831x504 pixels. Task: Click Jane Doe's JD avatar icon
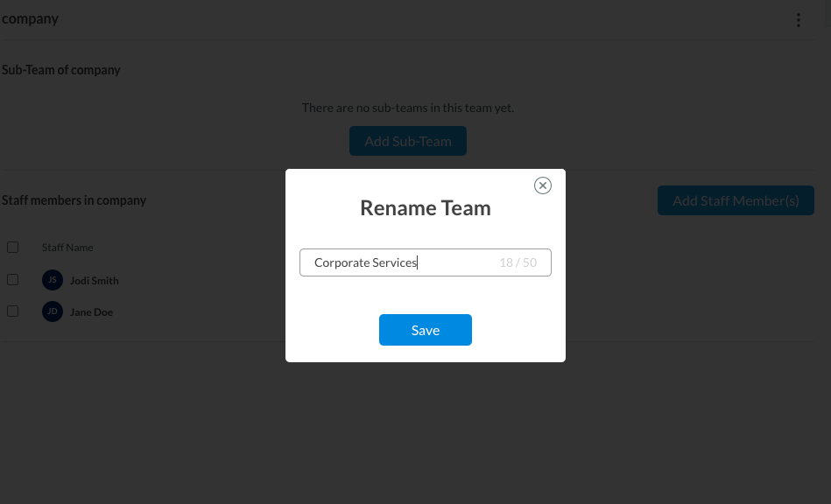point(53,311)
